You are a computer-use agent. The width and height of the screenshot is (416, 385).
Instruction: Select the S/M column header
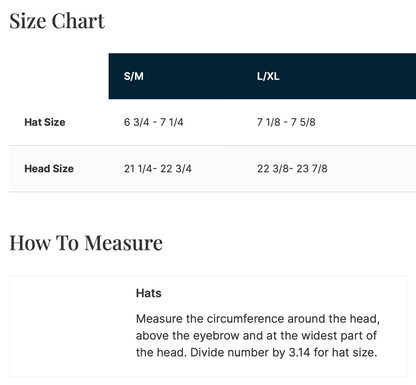pyautogui.click(x=134, y=76)
